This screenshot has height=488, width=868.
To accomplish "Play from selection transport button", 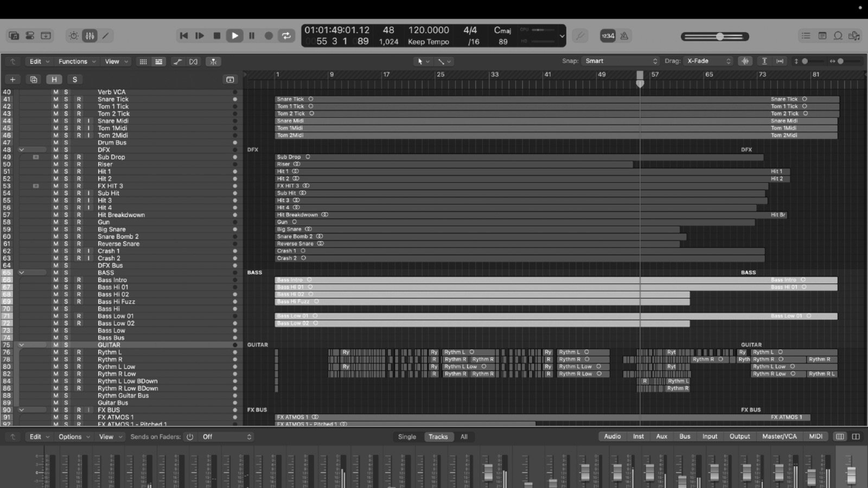I will tap(200, 36).
